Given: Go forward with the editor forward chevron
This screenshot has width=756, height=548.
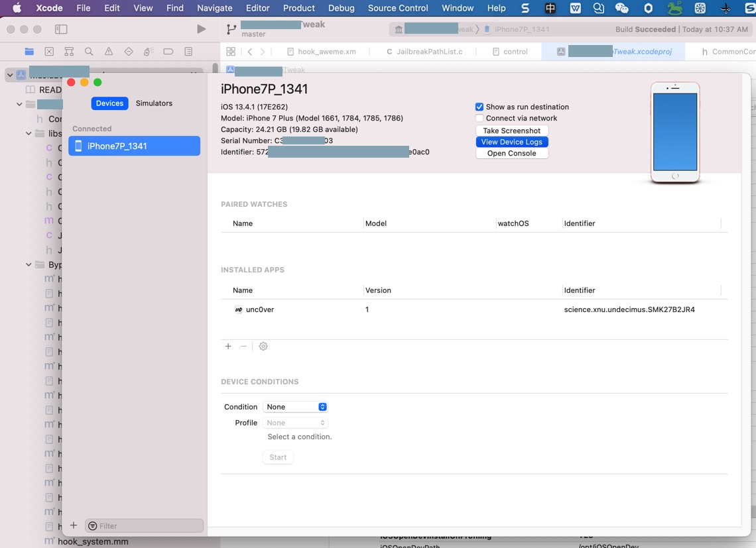Looking at the screenshot, I should (x=263, y=52).
